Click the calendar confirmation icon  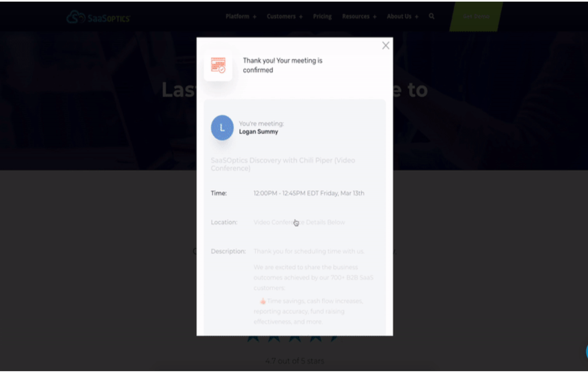point(218,65)
